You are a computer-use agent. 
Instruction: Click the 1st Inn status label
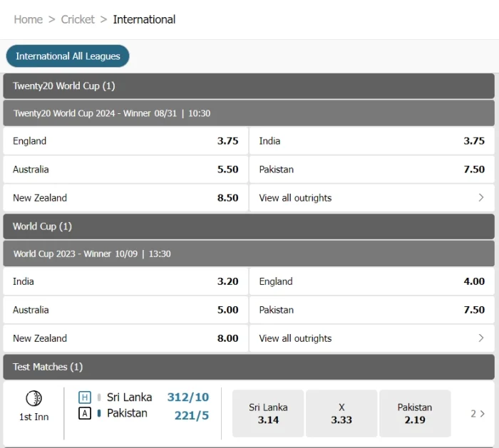click(x=34, y=417)
